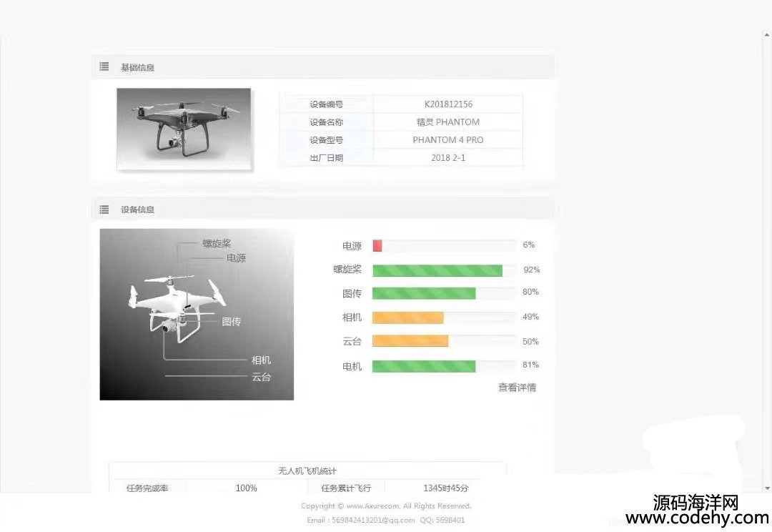
Task: Select the 100% task completion value
Action: click(246, 488)
